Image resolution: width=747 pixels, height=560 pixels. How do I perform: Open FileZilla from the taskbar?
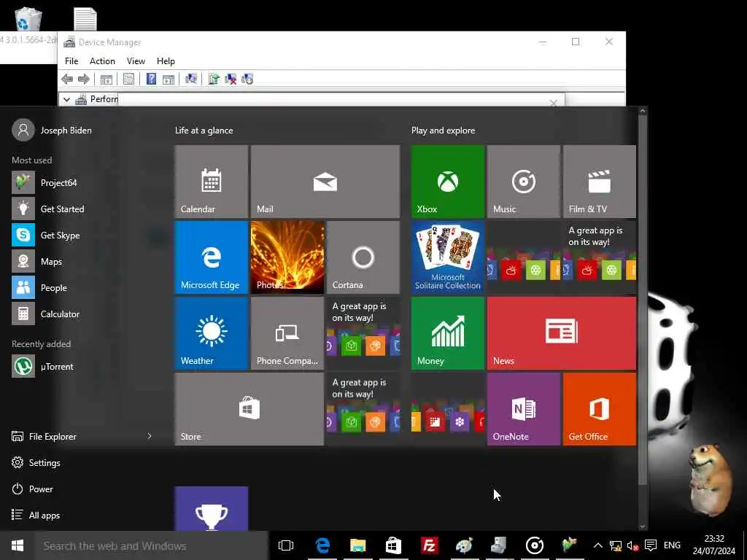coord(429,545)
